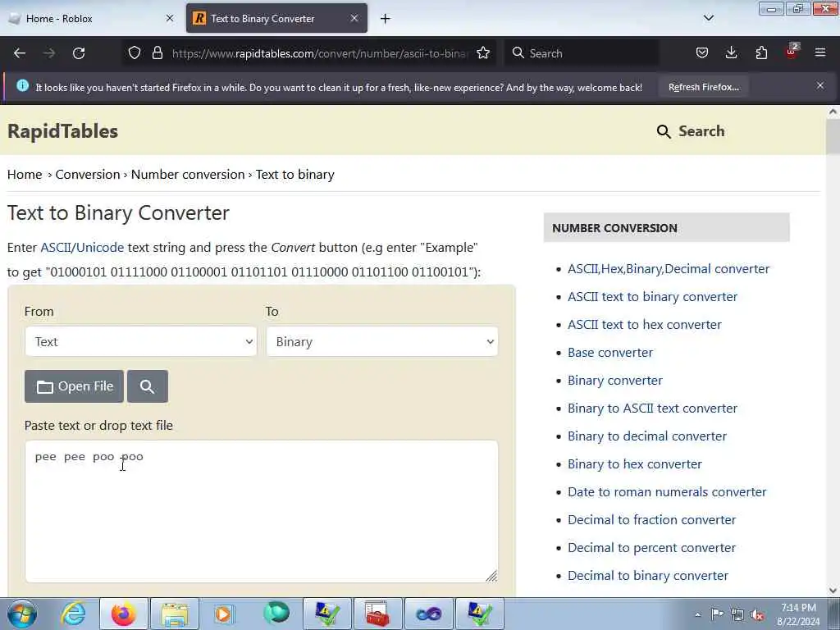This screenshot has height=630, width=840.
Task: Dismiss the Firefox refresh notification bar
Action: (x=820, y=85)
